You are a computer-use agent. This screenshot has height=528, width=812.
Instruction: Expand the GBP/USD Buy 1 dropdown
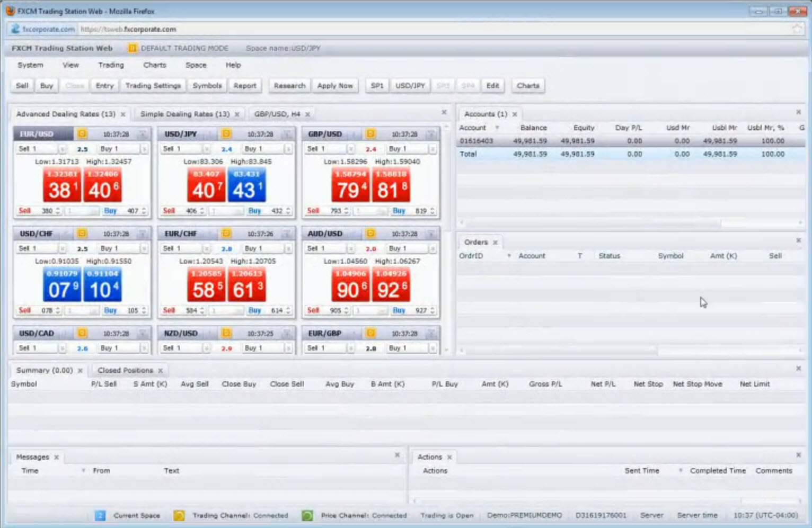point(433,149)
